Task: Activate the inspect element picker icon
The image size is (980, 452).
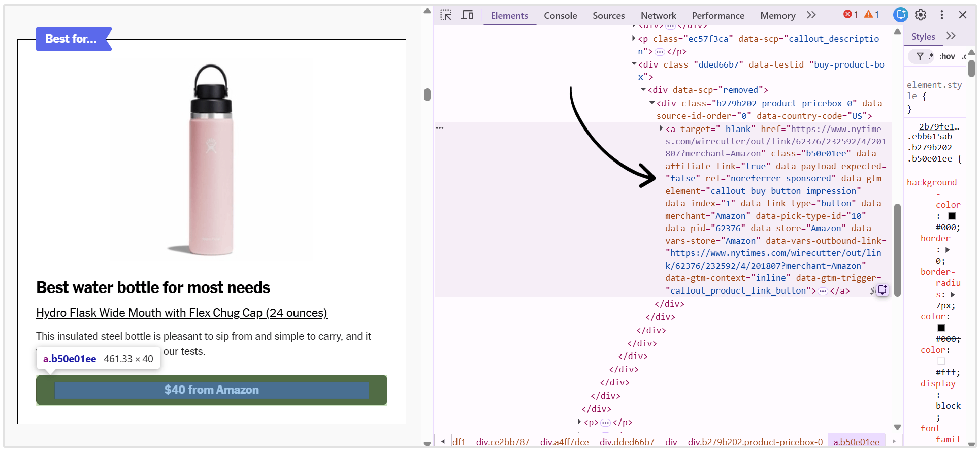Action: click(446, 15)
